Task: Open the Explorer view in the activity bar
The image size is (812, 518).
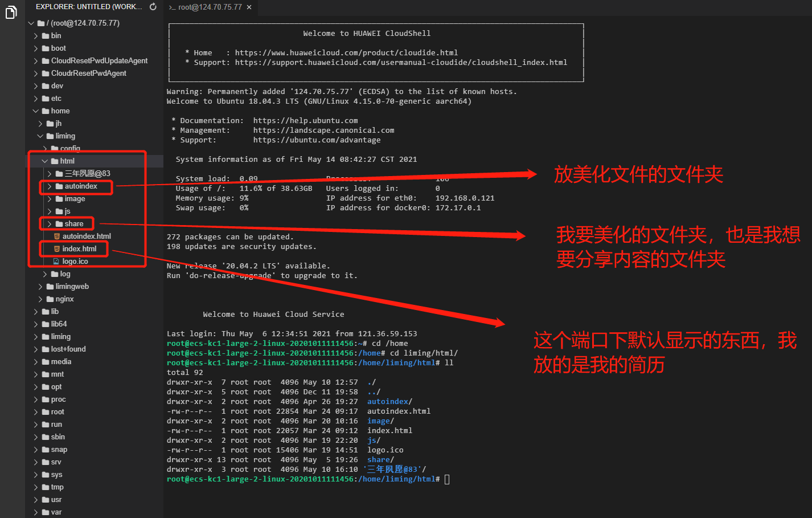Action: pyautogui.click(x=11, y=13)
